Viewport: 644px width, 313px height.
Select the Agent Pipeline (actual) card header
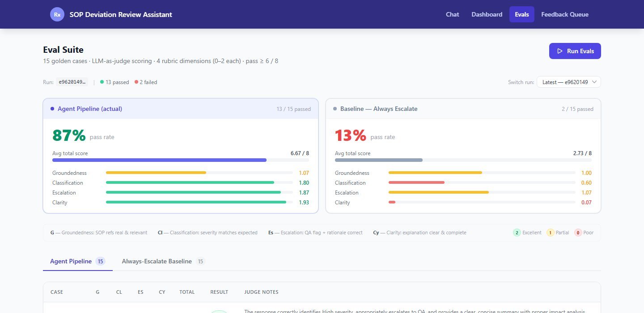click(x=181, y=109)
